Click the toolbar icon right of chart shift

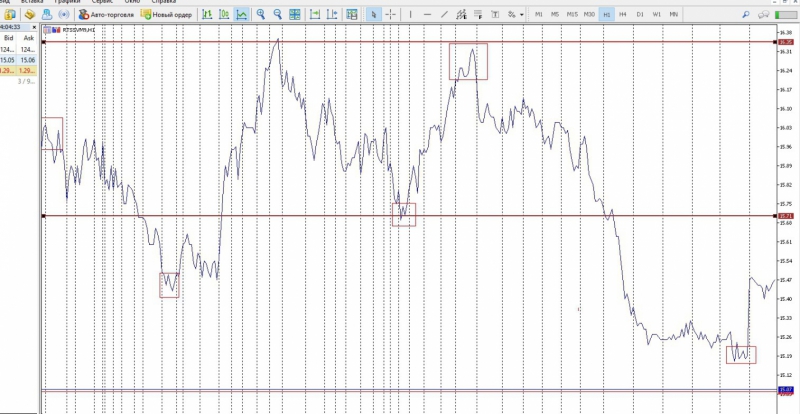tap(352, 14)
